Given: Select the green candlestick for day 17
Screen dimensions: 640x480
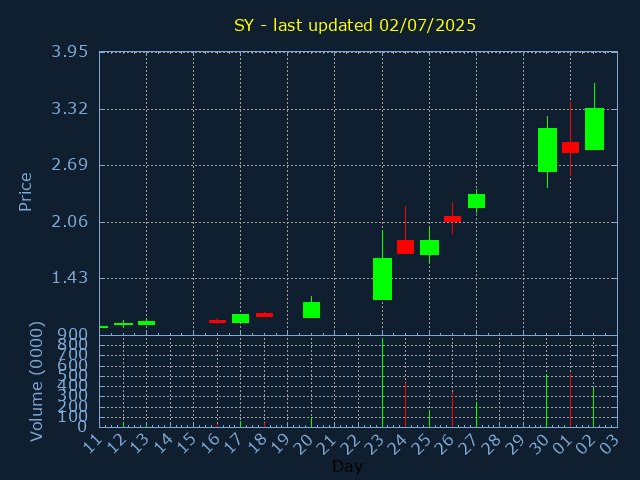Looking at the screenshot, I should point(240,318).
